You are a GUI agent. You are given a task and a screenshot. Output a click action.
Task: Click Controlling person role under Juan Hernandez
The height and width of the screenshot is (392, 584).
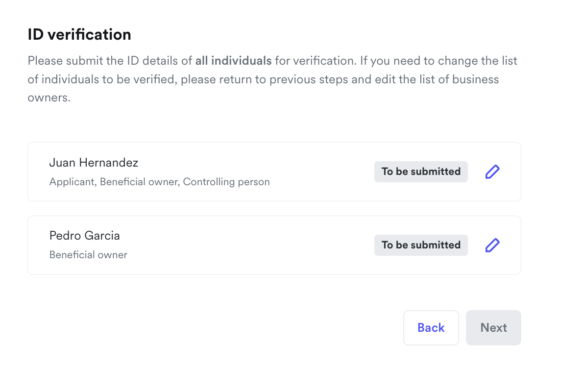(x=226, y=182)
